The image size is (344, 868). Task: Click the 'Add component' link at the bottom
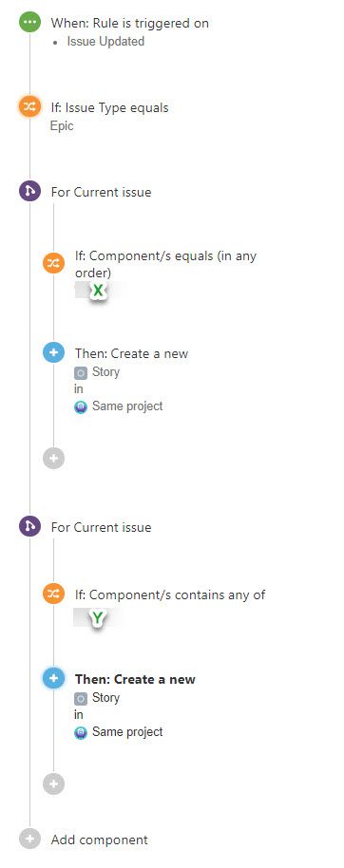pyautogui.click(x=99, y=840)
